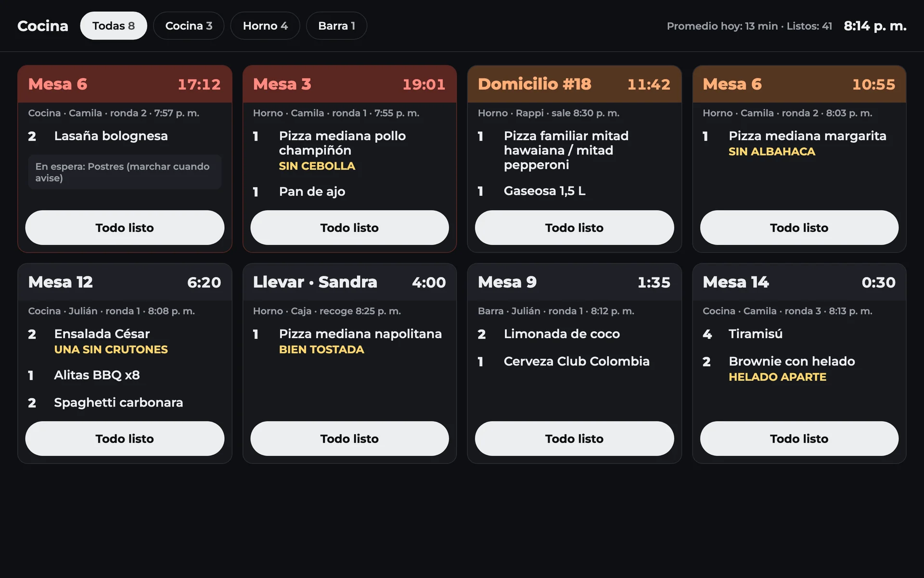Click the Domicilio #18 card header
The image size is (924, 578).
[x=574, y=84]
